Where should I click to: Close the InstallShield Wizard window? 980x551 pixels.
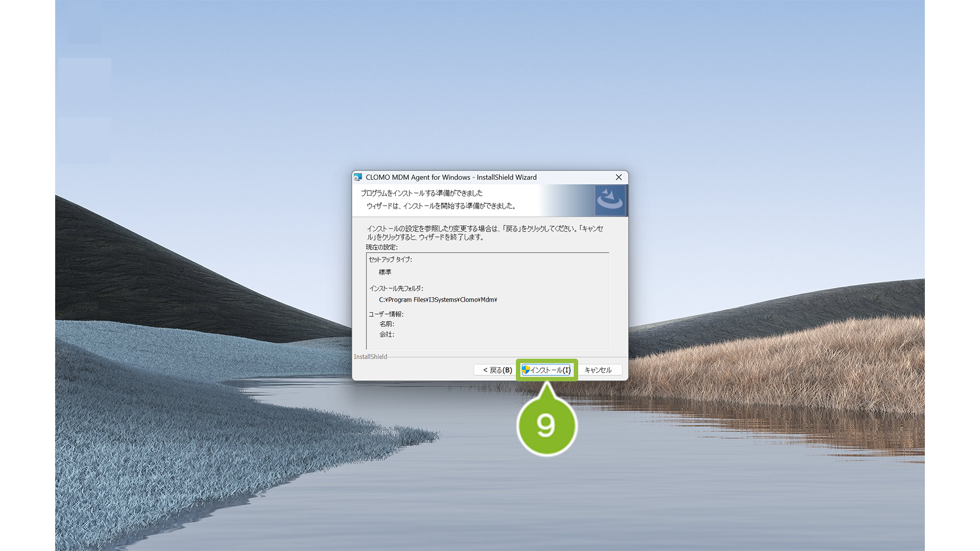click(x=618, y=177)
